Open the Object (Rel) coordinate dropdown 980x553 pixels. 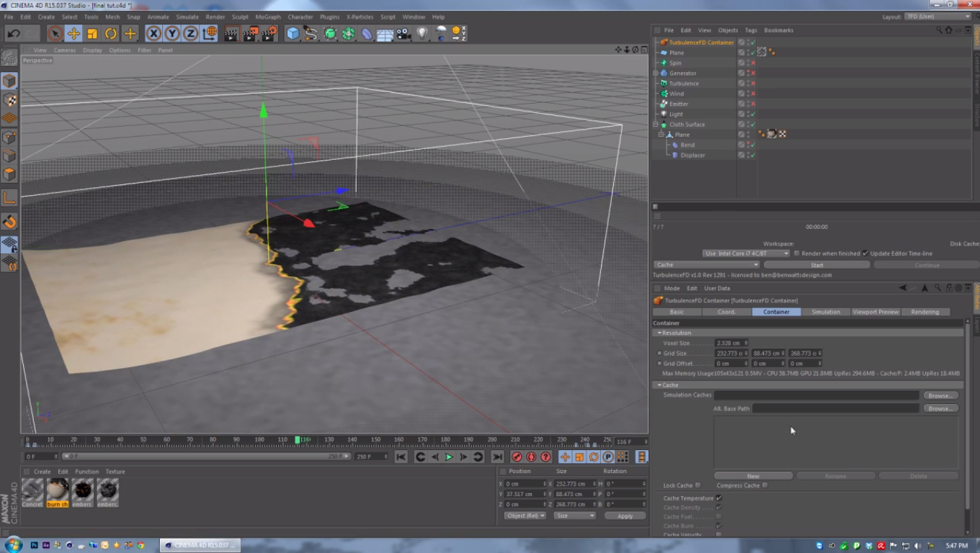pyautogui.click(x=525, y=516)
